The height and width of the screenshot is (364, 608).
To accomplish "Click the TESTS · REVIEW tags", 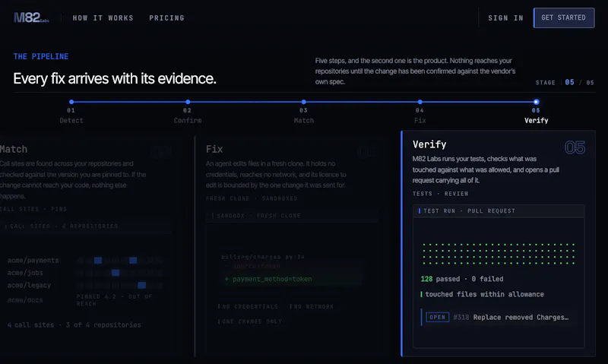I will 441,194.
